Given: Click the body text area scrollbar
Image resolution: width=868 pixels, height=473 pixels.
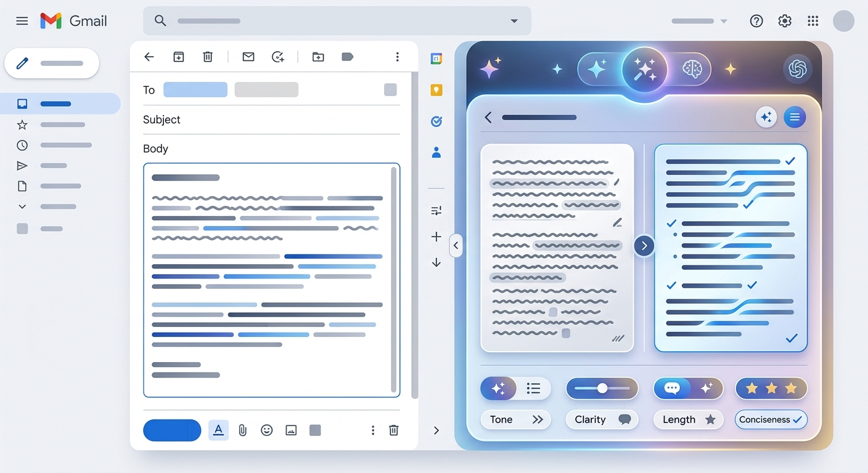Looking at the screenshot, I should [x=393, y=280].
